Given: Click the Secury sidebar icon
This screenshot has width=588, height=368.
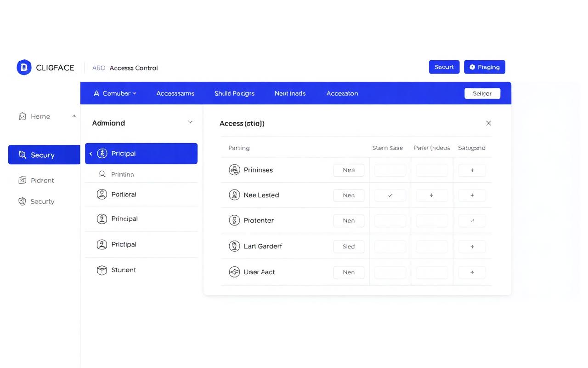Looking at the screenshot, I should [x=22, y=155].
